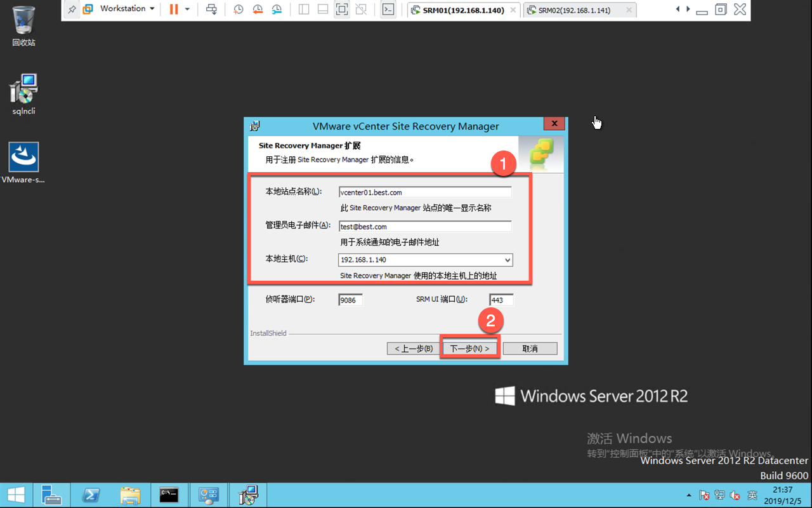The height and width of the screenshot is (508, 812).
Task: Open the Windows Start button
Action: point(16,495)
